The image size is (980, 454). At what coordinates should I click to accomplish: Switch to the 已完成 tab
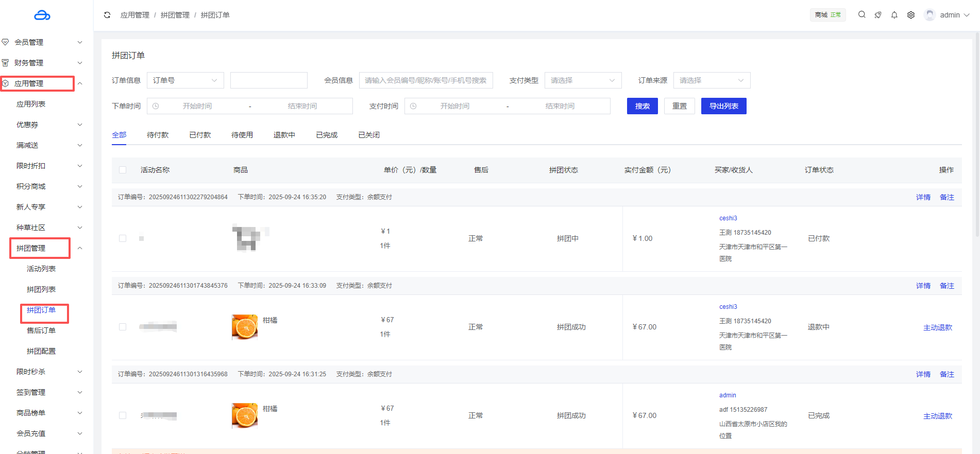[x=327, y=135]
